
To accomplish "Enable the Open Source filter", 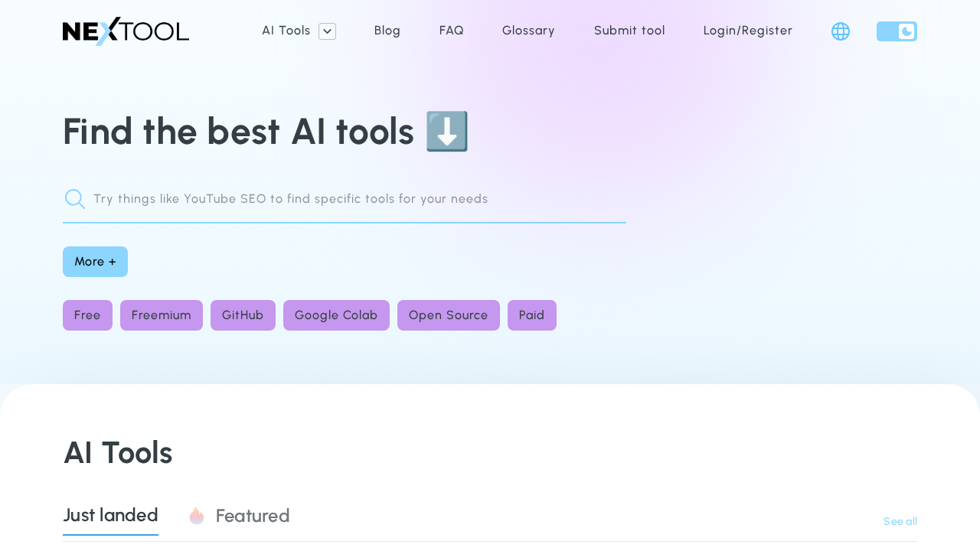I will pyautogui.click(x=448, y=315).
